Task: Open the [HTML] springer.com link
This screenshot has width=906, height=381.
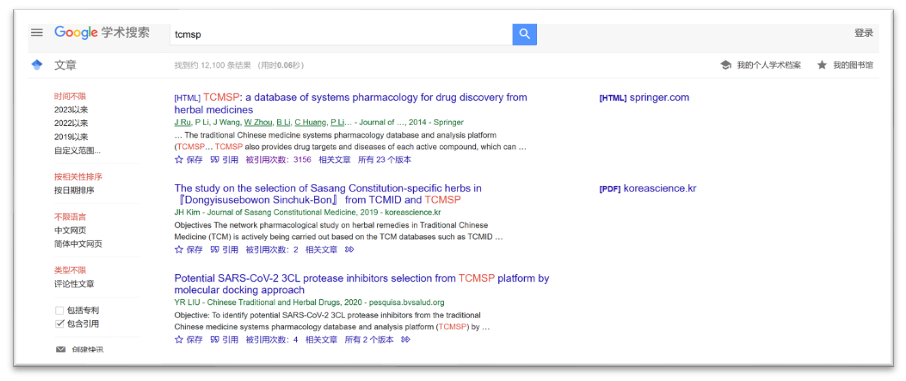Action: pos(644,98)
